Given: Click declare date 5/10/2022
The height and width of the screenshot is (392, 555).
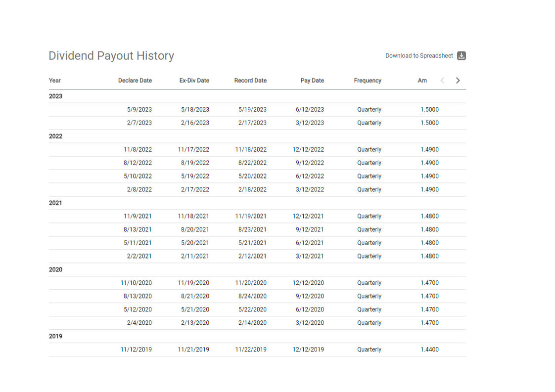Looking at the screenshot, I should pos(138,176).
